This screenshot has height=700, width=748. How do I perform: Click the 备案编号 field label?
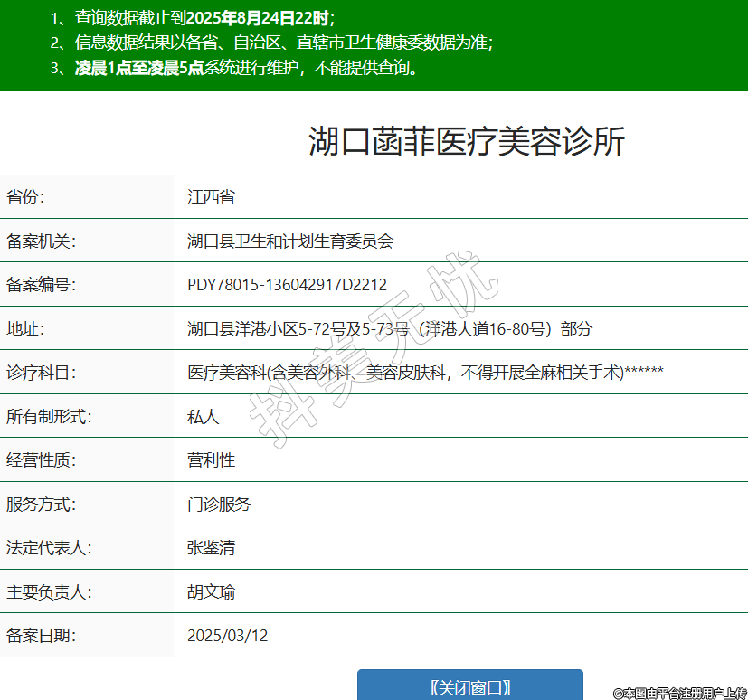pos(42,285)
